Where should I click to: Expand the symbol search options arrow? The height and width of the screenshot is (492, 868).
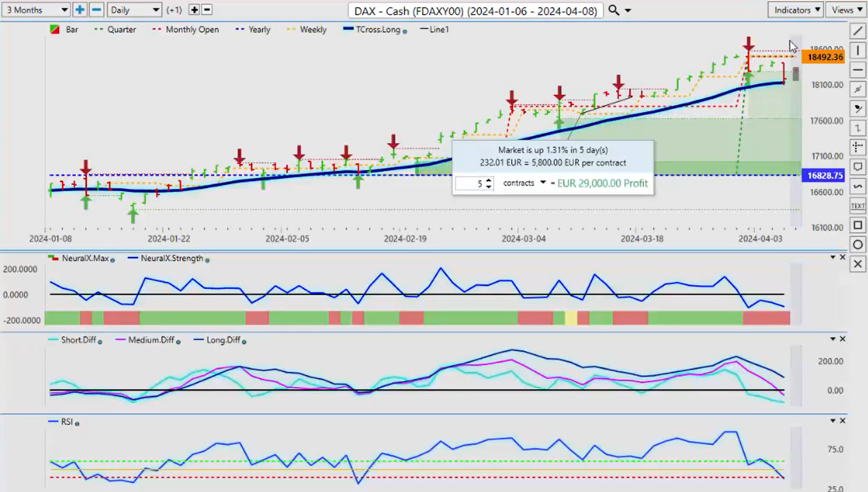[x=628, y=11]
